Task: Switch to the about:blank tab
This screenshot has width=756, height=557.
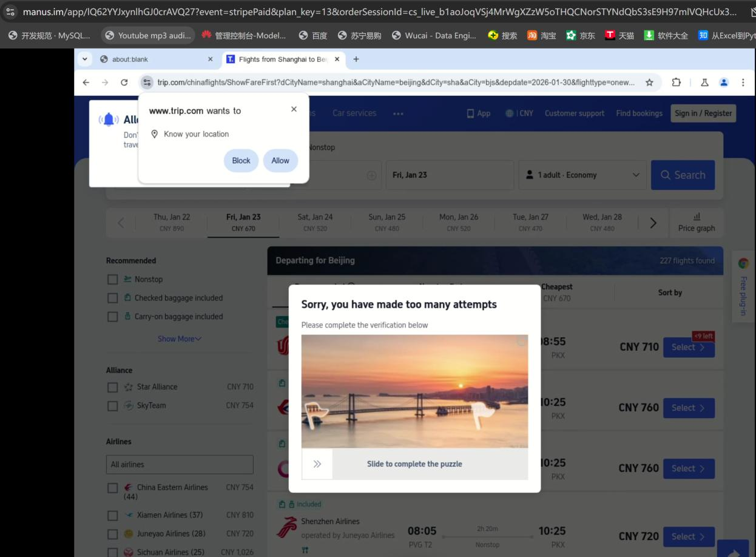Action: 157,59
